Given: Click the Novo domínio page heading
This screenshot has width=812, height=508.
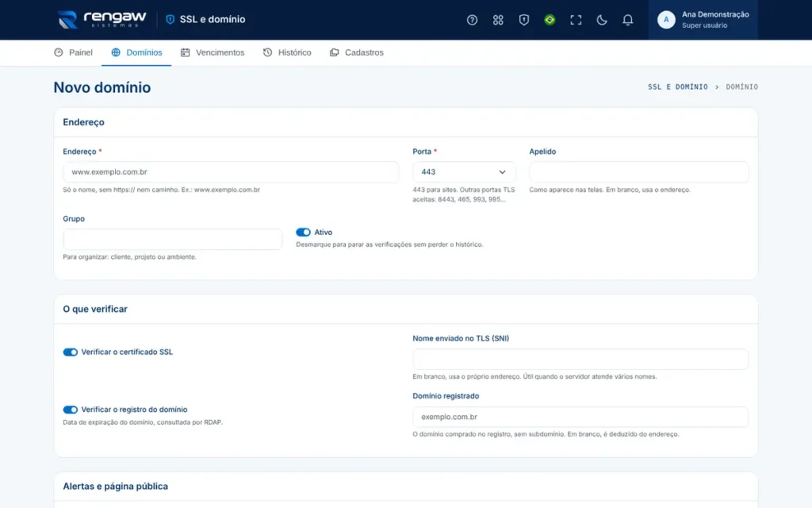Looking at the screenshot, I should click(102, 87).
